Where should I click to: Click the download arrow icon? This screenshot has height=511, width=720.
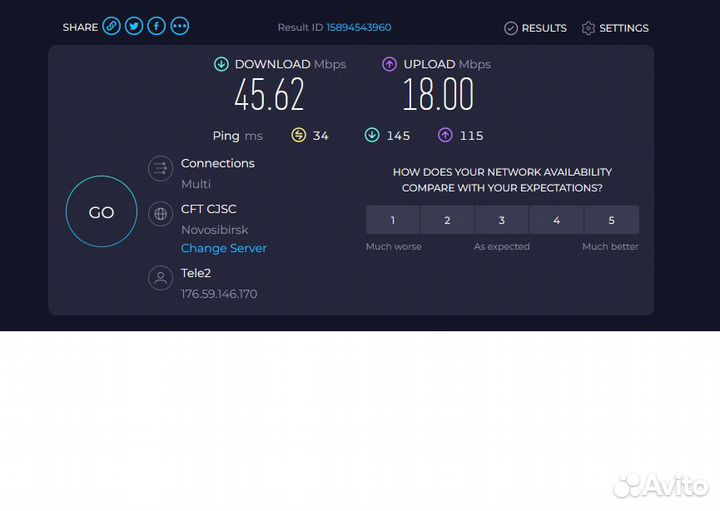coord(221,64)
